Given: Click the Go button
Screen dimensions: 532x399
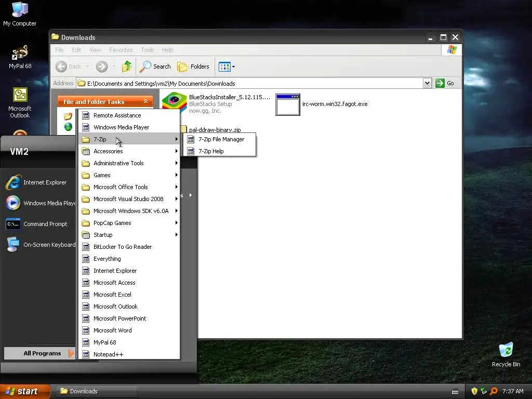Looking at the screenshot, I should coord(445,83).
